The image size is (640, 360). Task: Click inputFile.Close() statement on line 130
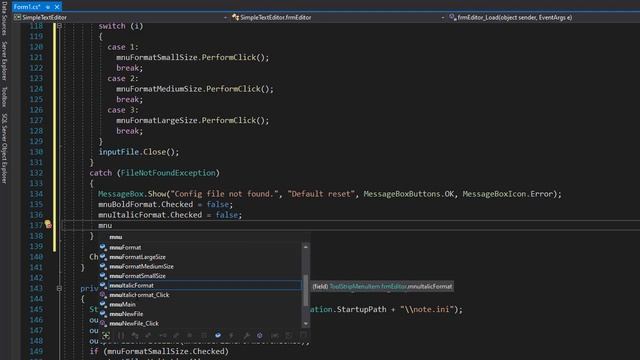(x=139, y=152)
